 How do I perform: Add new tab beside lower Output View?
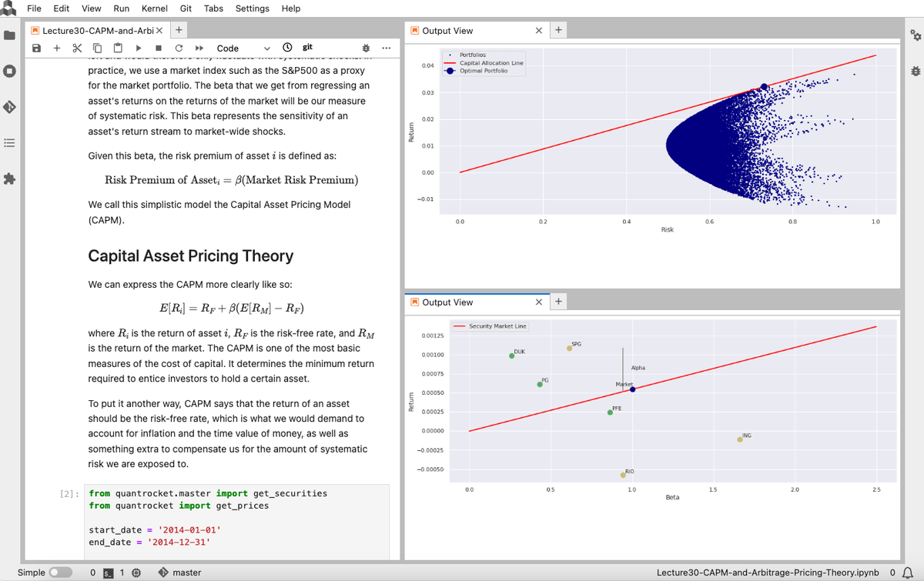pyautogui.click(x=558, y=302)
